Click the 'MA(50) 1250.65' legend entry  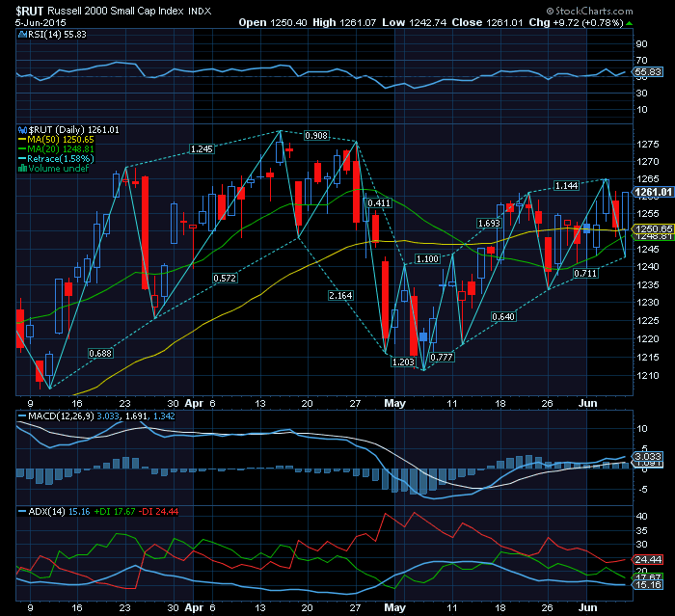(60, 140)
